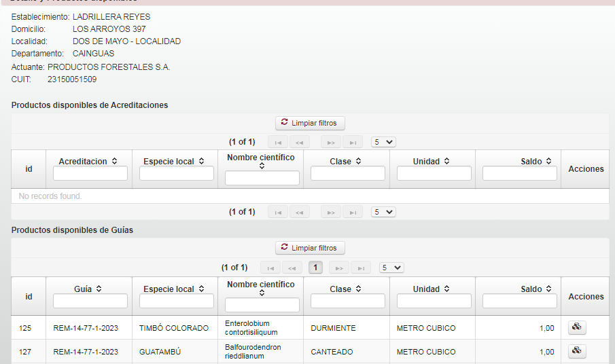615x364 pixels.
Task: Focus Saldo filter in Guías table
Action: [x=520, y=301]
